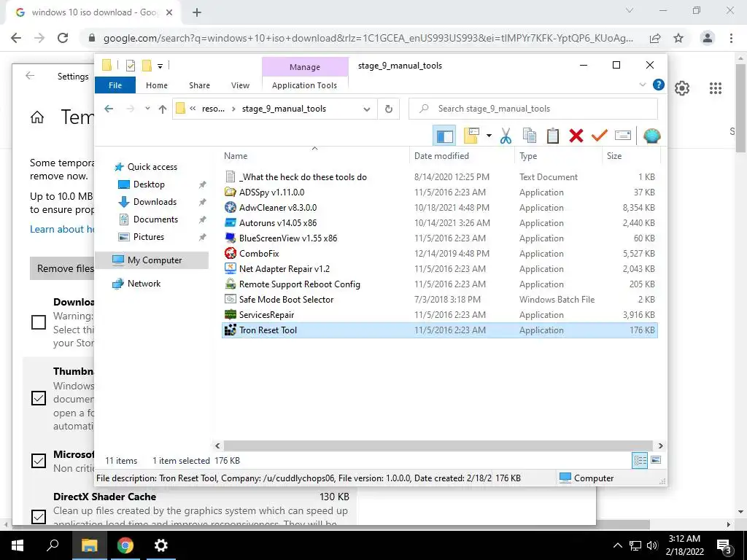Uncheck the Thumbnails checkbox in Settings

[39, 397]
